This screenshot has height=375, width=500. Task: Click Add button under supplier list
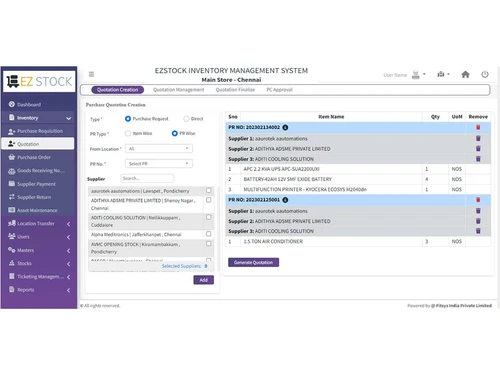(x=204, y=280)
